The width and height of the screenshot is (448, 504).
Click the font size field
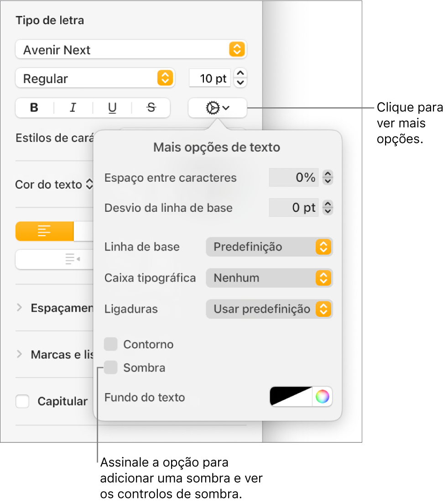210,79
